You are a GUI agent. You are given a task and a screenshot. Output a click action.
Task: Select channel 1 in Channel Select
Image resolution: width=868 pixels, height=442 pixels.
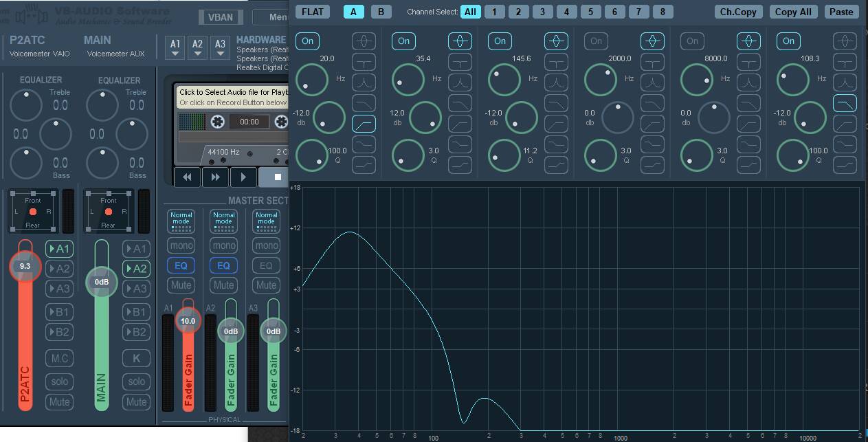click(x=493, y=12)
